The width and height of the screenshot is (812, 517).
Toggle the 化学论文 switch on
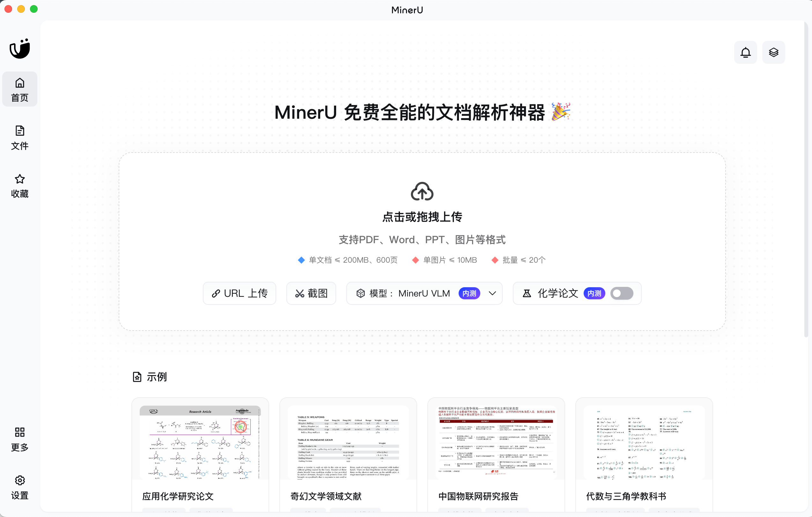point(622,293)
